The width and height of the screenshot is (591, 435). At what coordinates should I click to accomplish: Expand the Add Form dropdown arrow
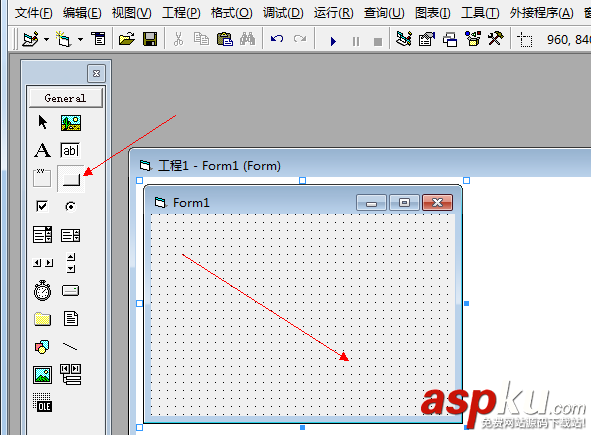pos(80,39)
